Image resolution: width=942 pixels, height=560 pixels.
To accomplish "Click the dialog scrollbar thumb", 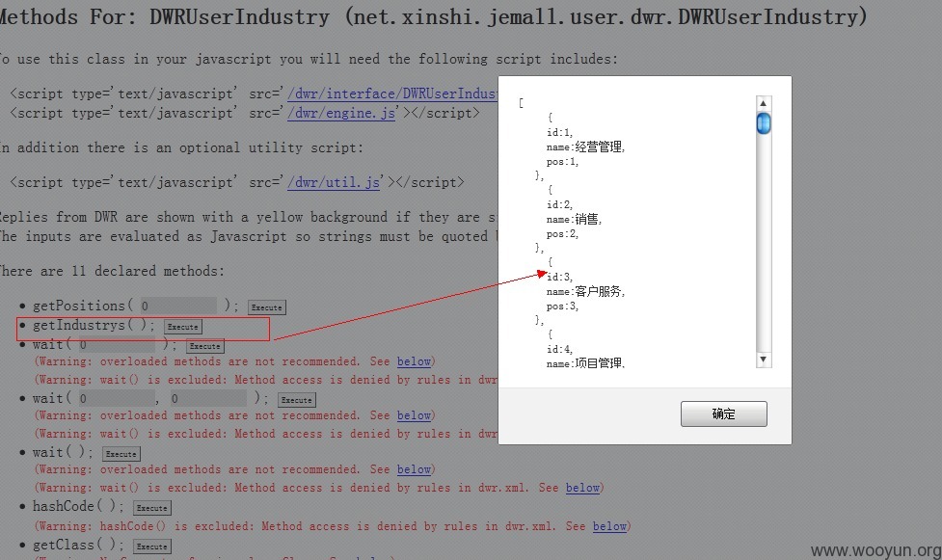I will 763,123.
